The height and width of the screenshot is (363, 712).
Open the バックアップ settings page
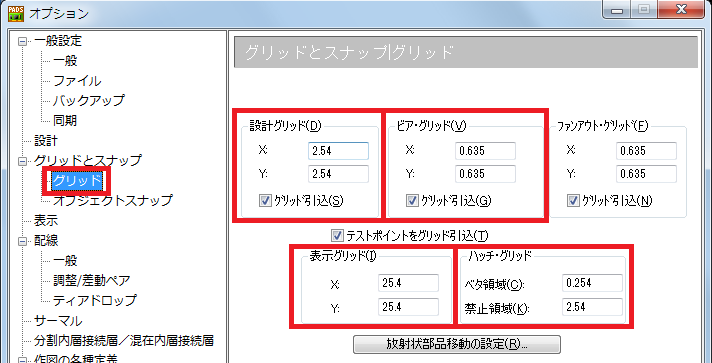coord(89,100)
